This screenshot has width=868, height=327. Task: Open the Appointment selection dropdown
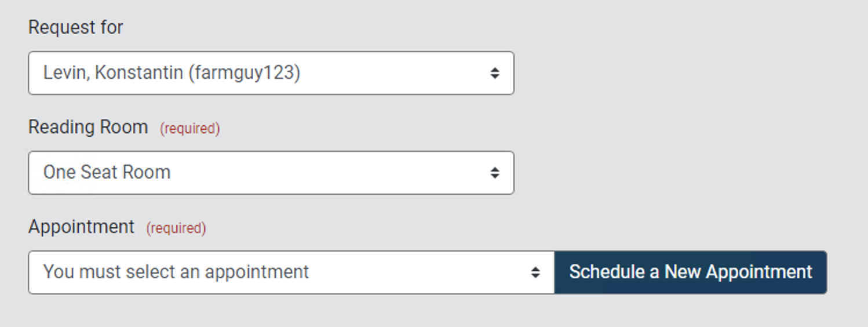point(291,272)
